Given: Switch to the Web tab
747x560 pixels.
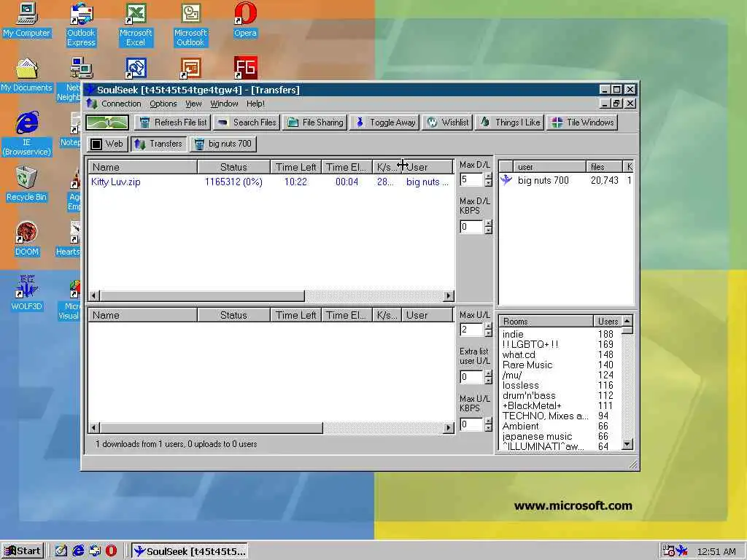Looking at the screenshot, I should click(x=107, y=144).
